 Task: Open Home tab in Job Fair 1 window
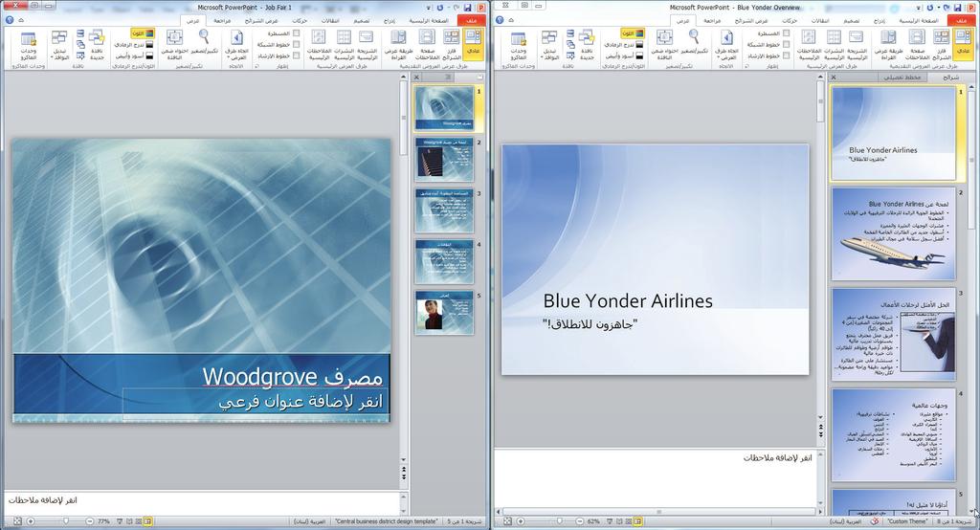(x=429, y=20)
